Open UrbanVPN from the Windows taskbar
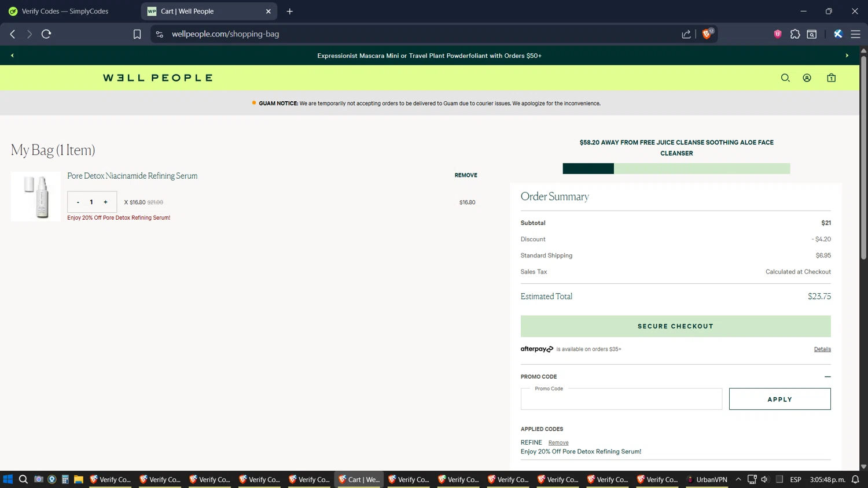Screen dimensions: 868x488 (x=707, y=479)
